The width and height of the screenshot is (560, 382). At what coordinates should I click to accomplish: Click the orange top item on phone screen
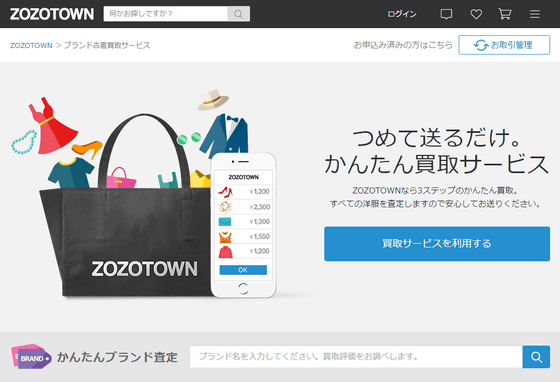[225, 237]
